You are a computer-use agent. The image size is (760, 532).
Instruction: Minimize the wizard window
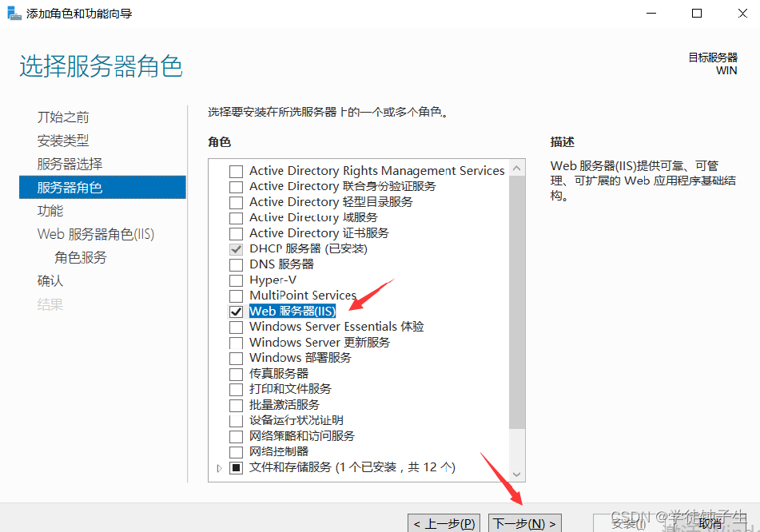[651, 14]
